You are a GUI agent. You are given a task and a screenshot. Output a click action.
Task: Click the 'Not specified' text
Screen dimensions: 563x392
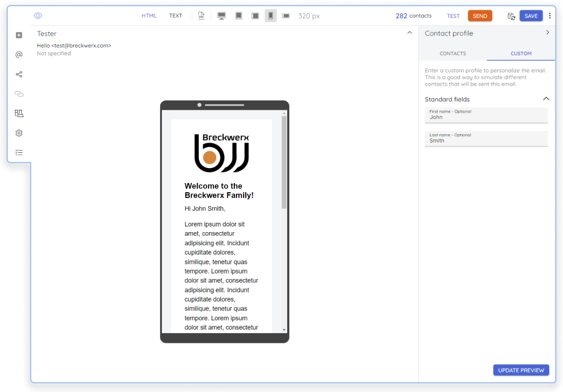point(54,53)
